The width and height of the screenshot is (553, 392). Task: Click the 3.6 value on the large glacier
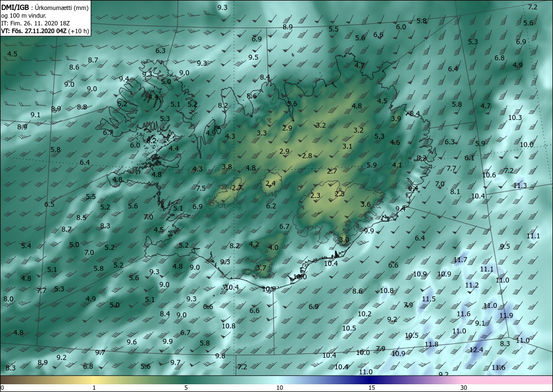coord(366,204)
